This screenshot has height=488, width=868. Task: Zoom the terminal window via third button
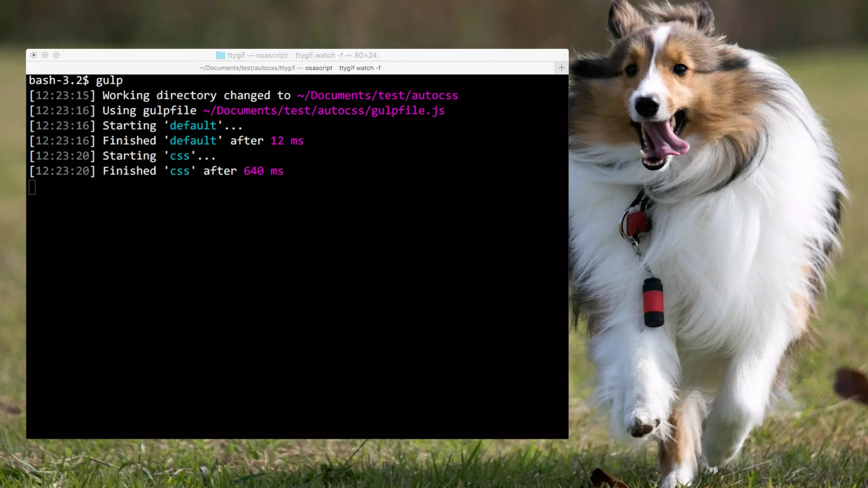point(56,55)
